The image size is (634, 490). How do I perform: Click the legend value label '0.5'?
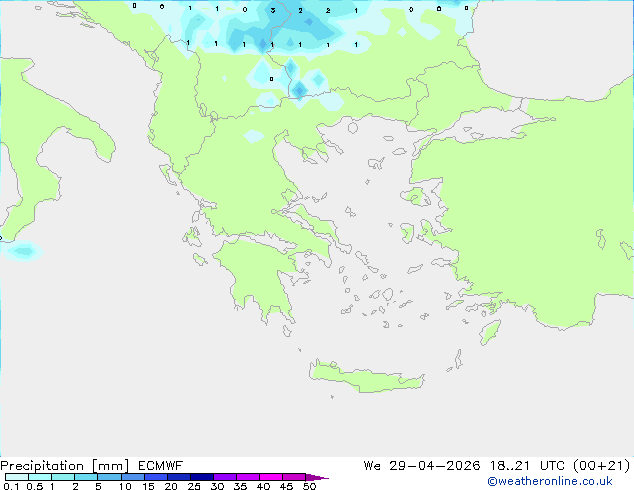(35, 486)
